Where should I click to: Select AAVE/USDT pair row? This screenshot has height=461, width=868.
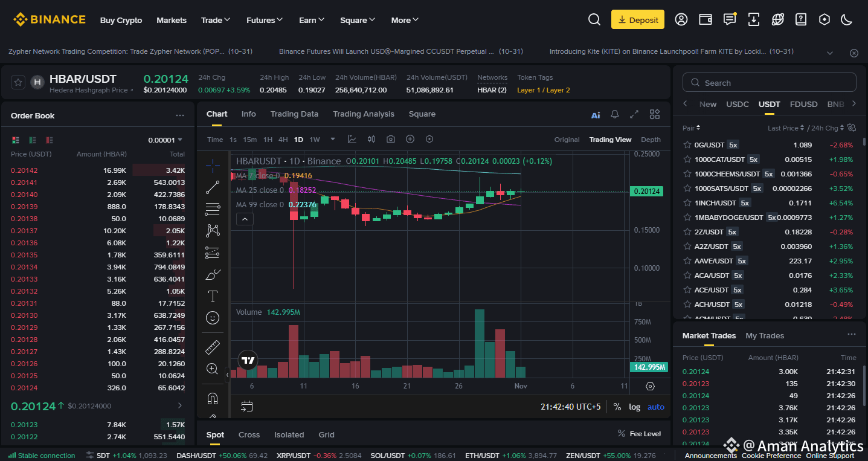tap(770, 261)
